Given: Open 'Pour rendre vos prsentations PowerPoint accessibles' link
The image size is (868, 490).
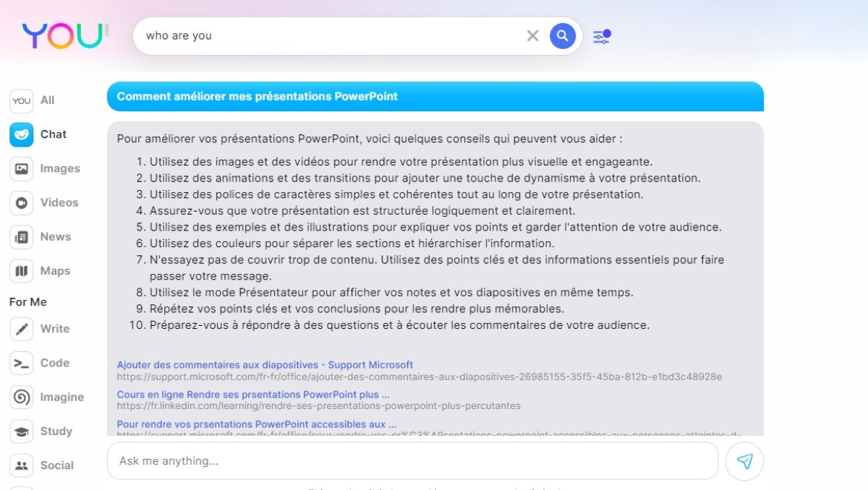Looking at the screenshot, I should click(x=257, y=424).
